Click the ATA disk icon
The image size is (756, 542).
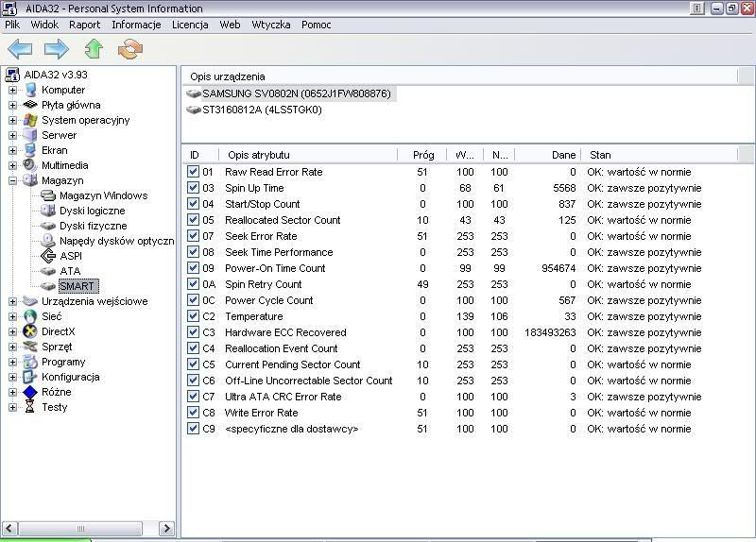pos(48,271)
